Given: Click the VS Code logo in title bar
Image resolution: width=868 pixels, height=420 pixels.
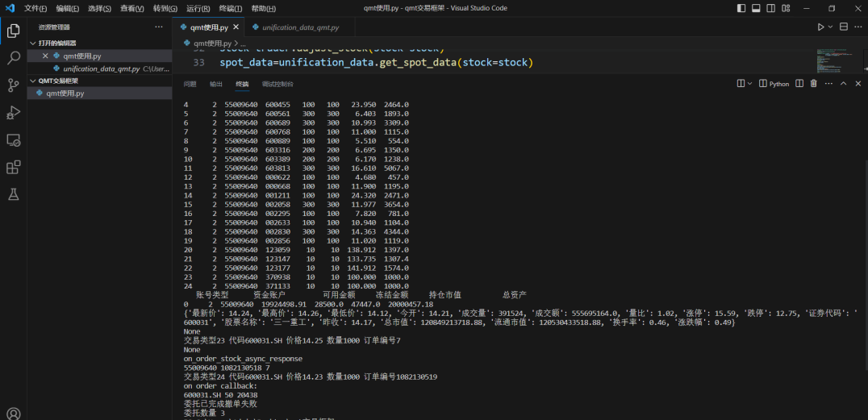Looking at the screenshot, I should click(10, 8).
